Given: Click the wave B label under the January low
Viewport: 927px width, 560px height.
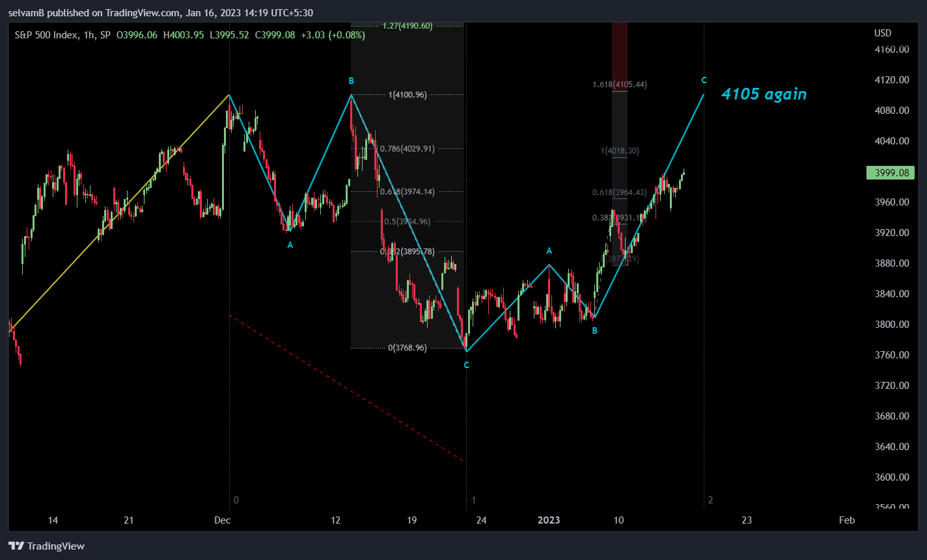Looking at the screenshot, I should pos(594,330).
